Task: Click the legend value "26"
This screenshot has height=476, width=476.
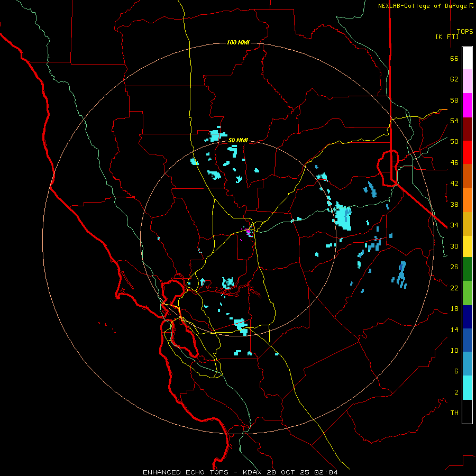Action: pyautogui.click(x=454, y=267)
